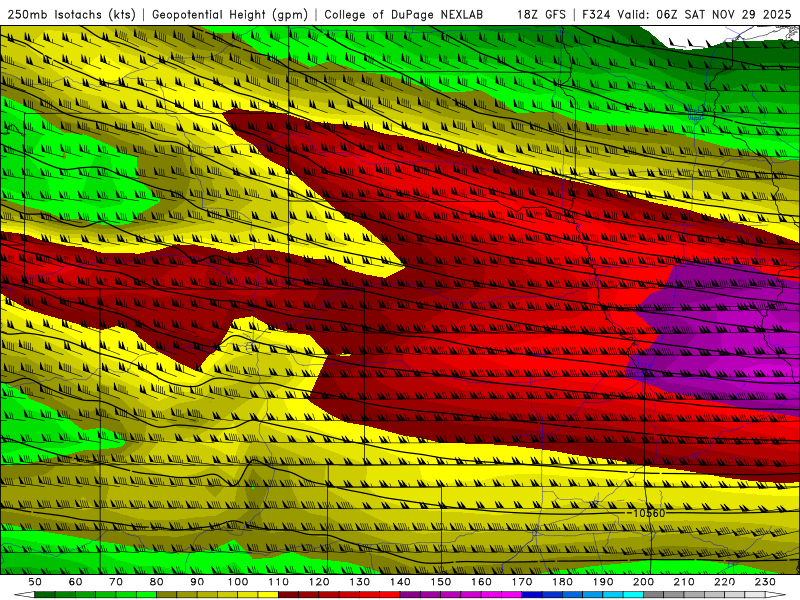Click the '200' value on the color scale
This screenshot has height=600, width=800.
pos(643,582)
